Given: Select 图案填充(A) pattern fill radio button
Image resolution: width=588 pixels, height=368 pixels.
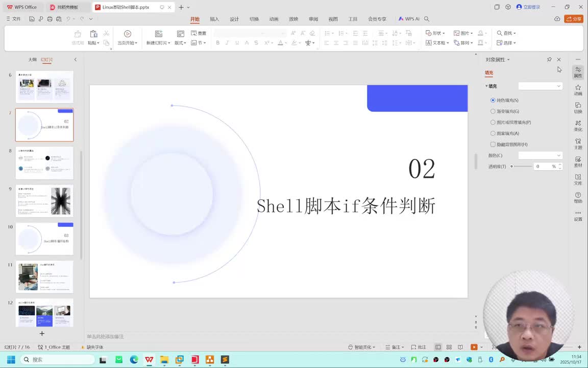Looking at the screenshot, I should [493, 133].
